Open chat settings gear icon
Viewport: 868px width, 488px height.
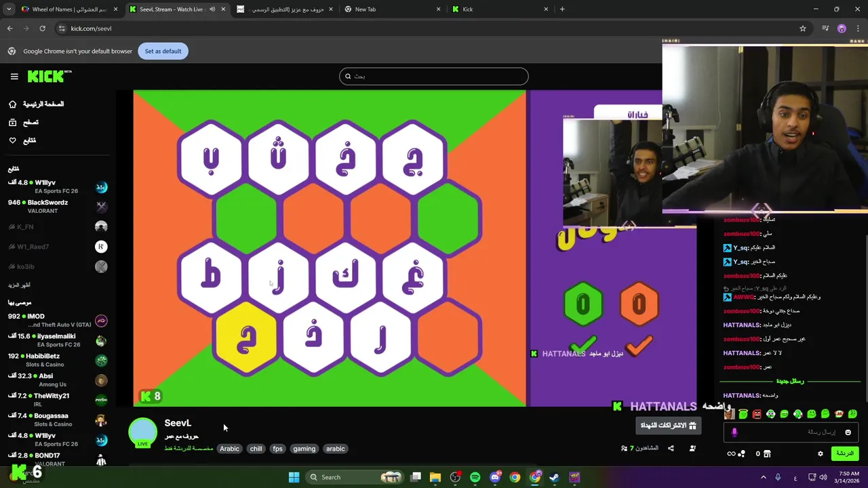click(820, 454)
